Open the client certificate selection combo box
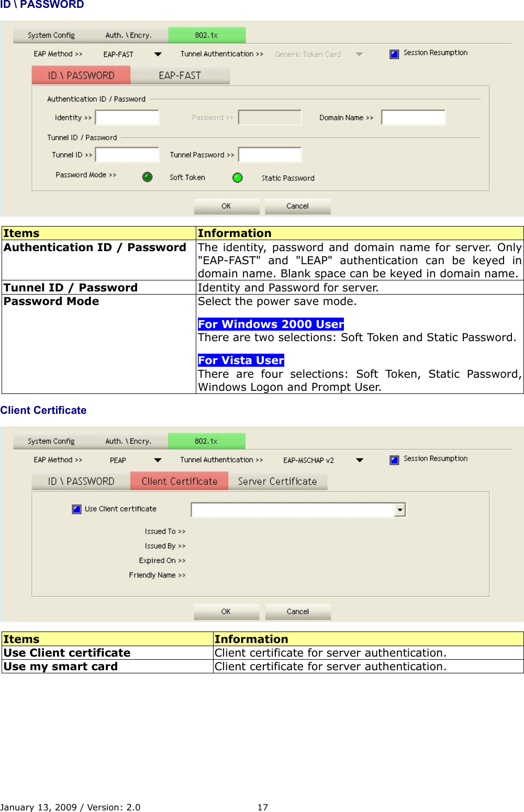The height and width of the screenshot is (812, 524). [x=400, y=510]
